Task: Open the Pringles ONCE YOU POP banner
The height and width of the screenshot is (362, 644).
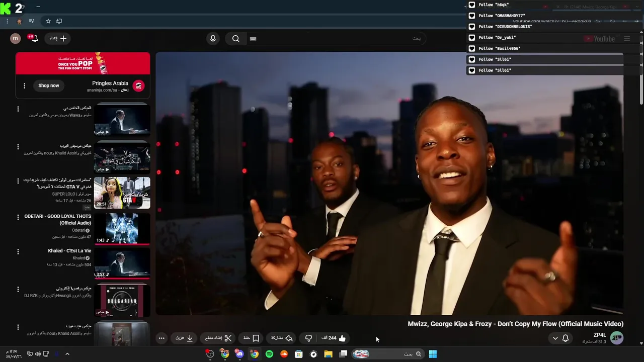Action: pyautogui.click(x=83, y=63)
